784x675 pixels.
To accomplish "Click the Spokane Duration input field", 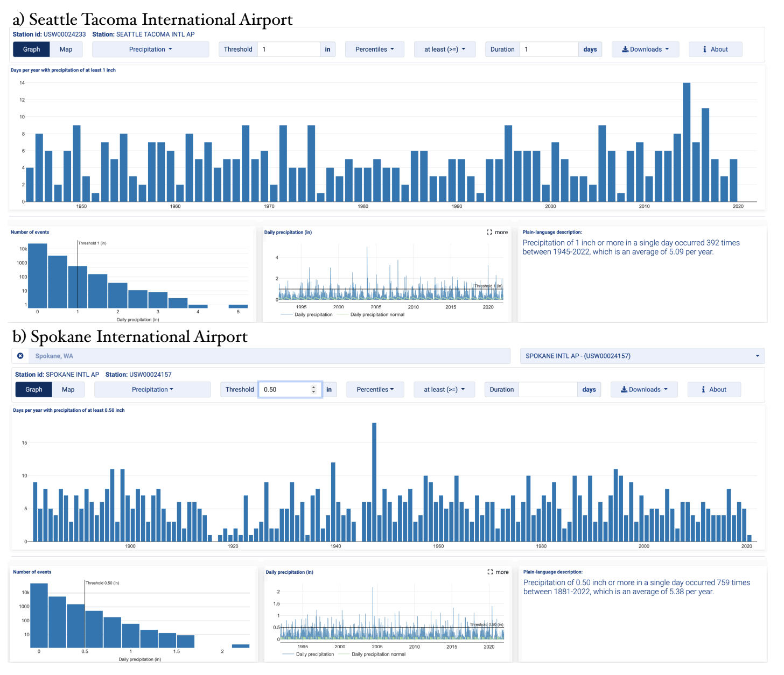I will click(548, 390).
